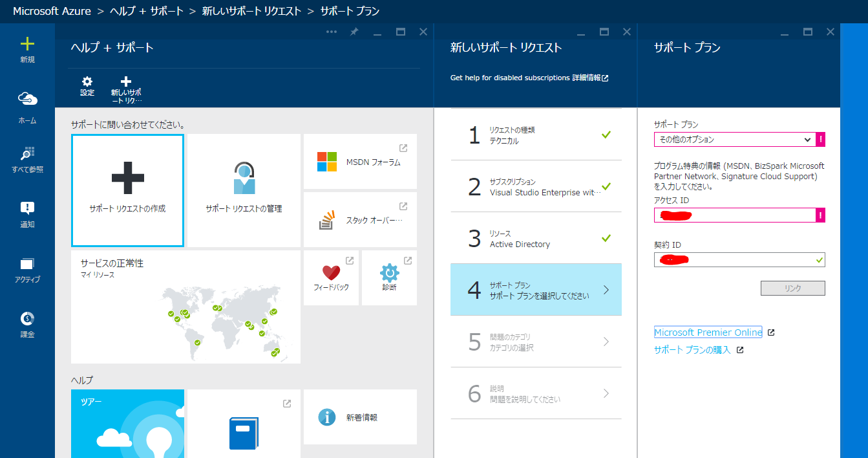Open すべて参照 browse icon
The image size is (868, 458).
[x=27, y=154]
